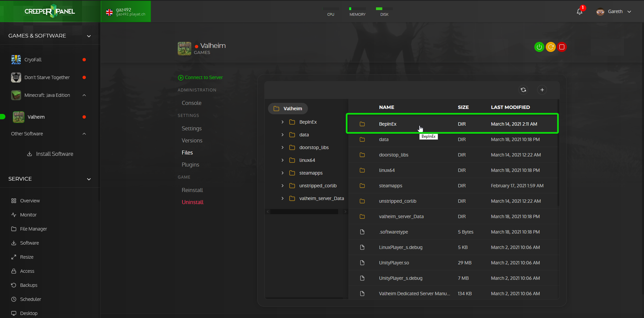Image resolution: width=644 pixels, height=318 pixels.
Task: Select Valheim Dedicated Server Manual file
Action: pyautogui.click(x=453, y=294)
